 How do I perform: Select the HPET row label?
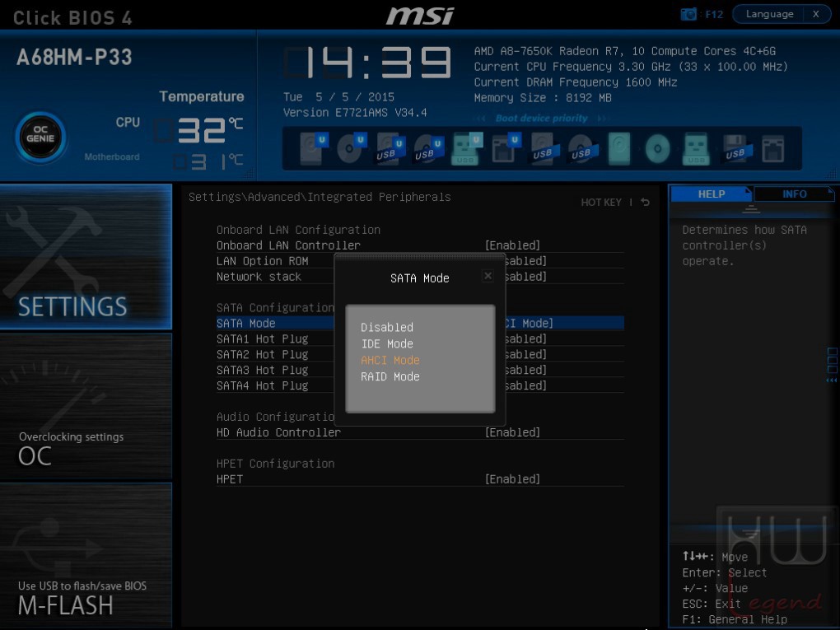click(229, 479)
